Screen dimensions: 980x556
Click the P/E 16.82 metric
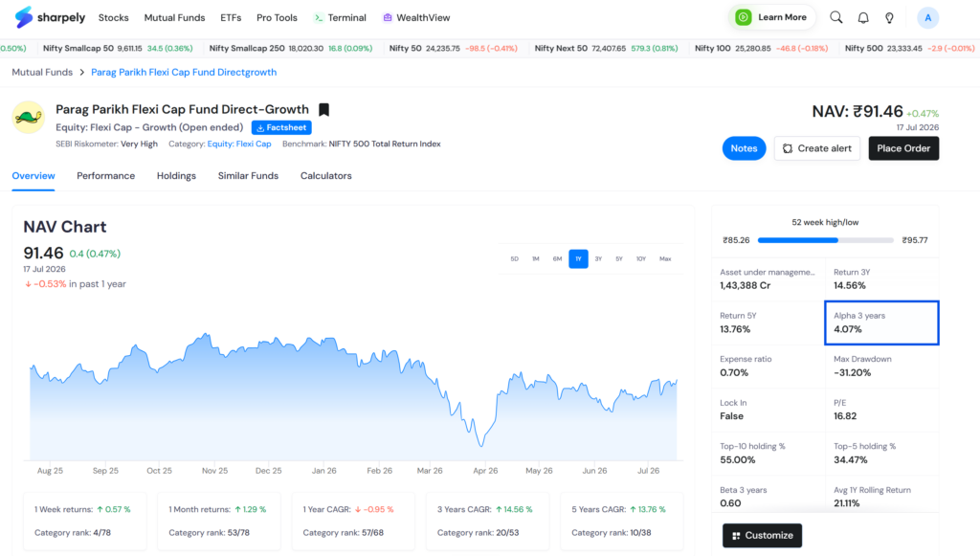coord(881,410)
